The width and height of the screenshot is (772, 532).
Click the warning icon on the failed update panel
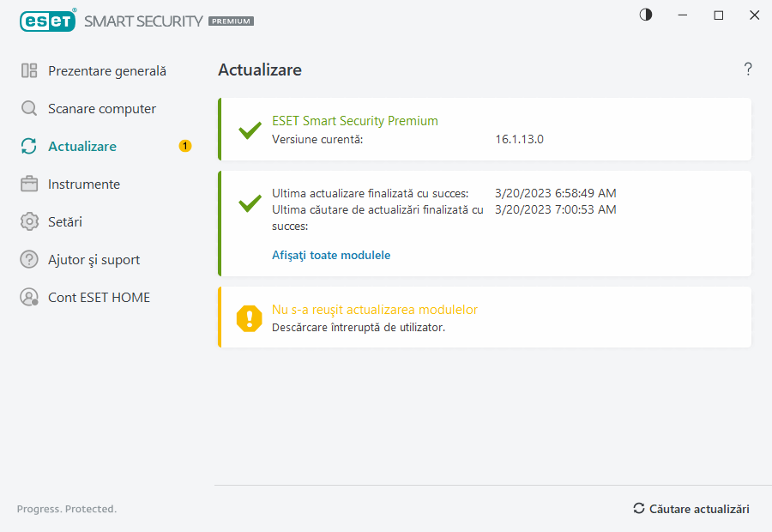[248, 317]
